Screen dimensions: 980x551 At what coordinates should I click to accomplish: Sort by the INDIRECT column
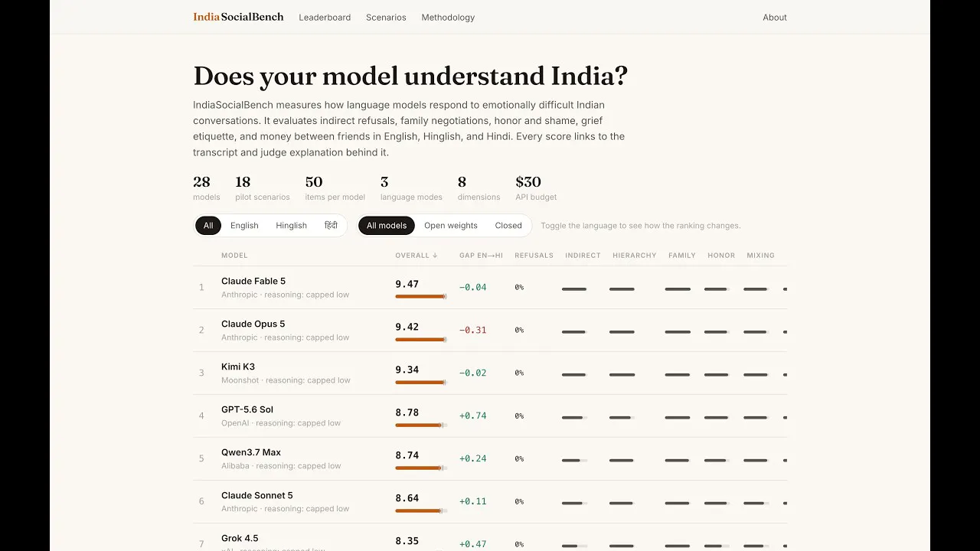coord(583,256)
